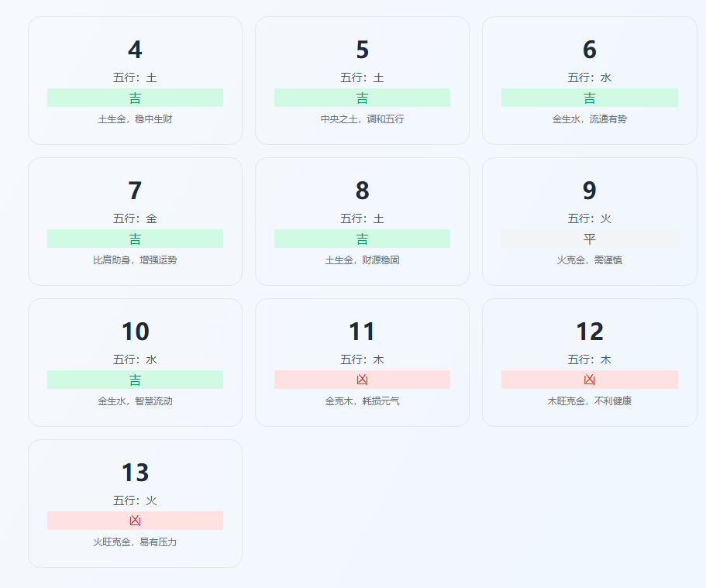Image resolution: width=706 pixels, height=588 pixels.
Task: Click the number 4 card heading
Action: pos(135,50)
